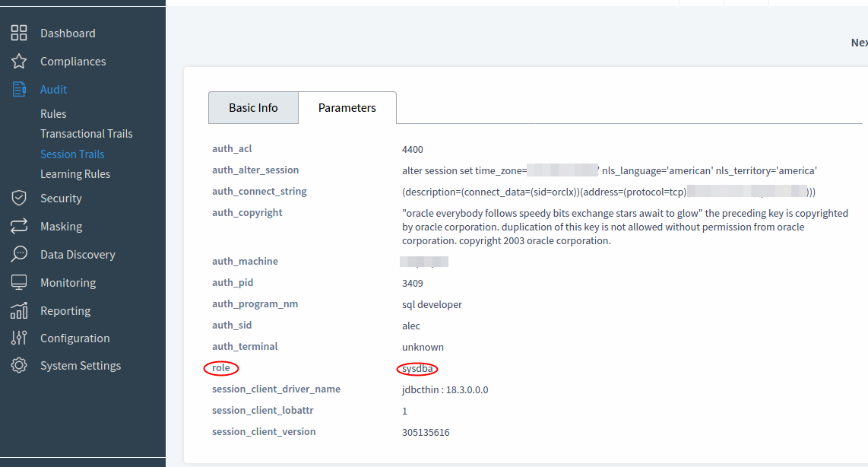Viewport: 868px width, 467px height.
Task: Click the Next button
Action: 858,42
